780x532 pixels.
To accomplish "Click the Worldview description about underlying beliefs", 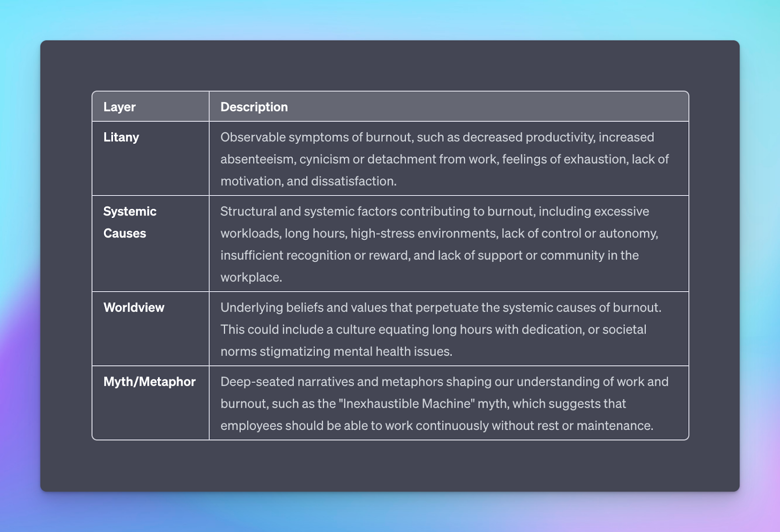I will [441, 329].
